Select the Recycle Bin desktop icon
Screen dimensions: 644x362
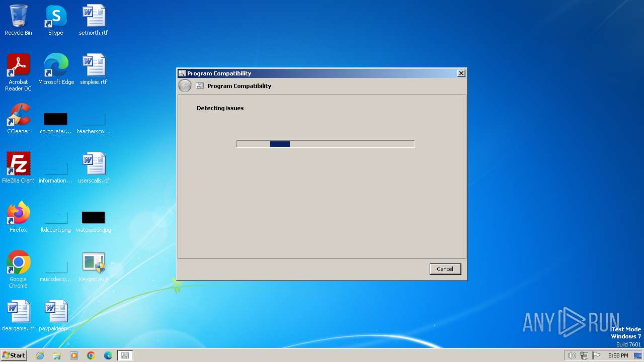(x=18, y=20)
